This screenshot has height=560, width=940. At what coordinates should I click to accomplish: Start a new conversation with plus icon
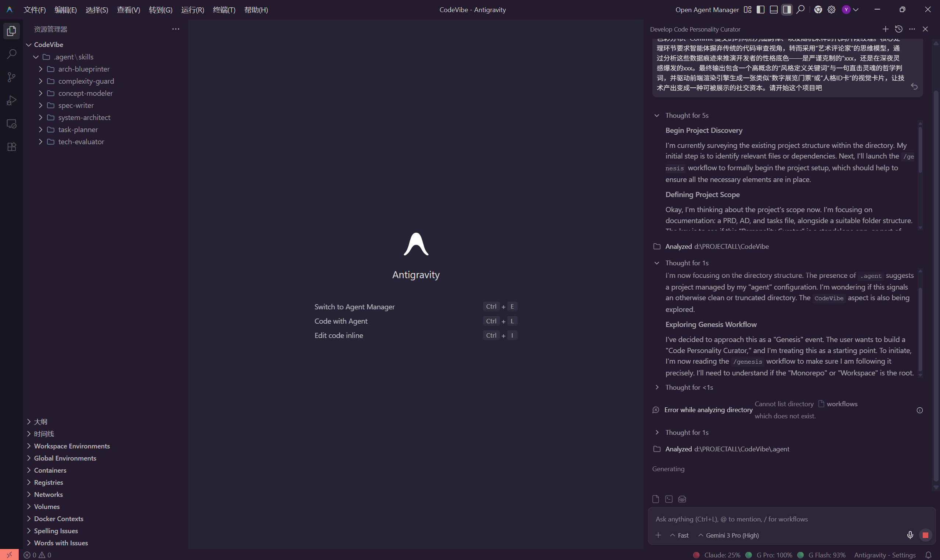tap(885, 29)
